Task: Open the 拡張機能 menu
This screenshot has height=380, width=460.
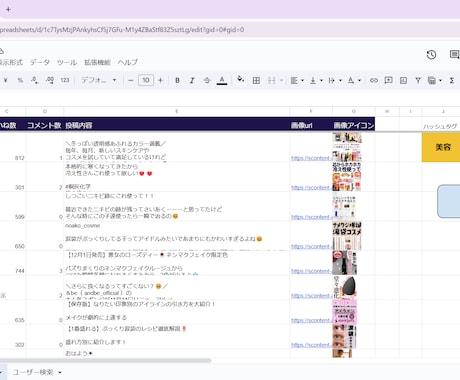Action: pos(97,62)
